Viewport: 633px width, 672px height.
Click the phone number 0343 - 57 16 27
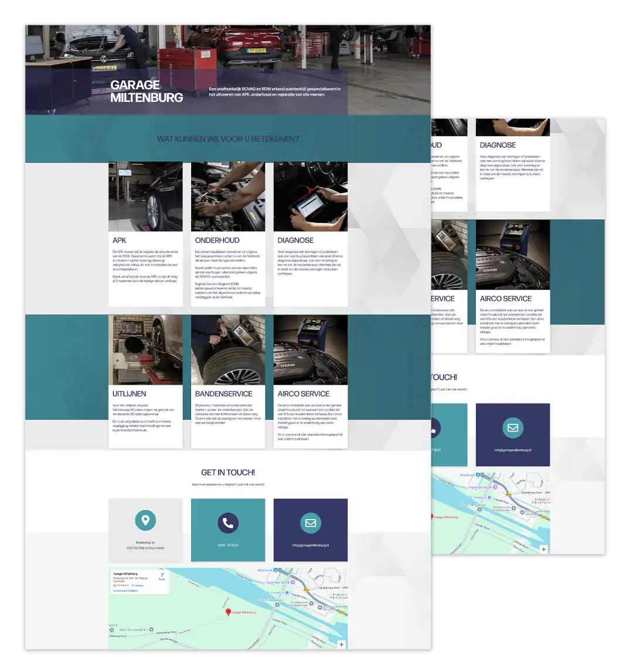[228, 545]
